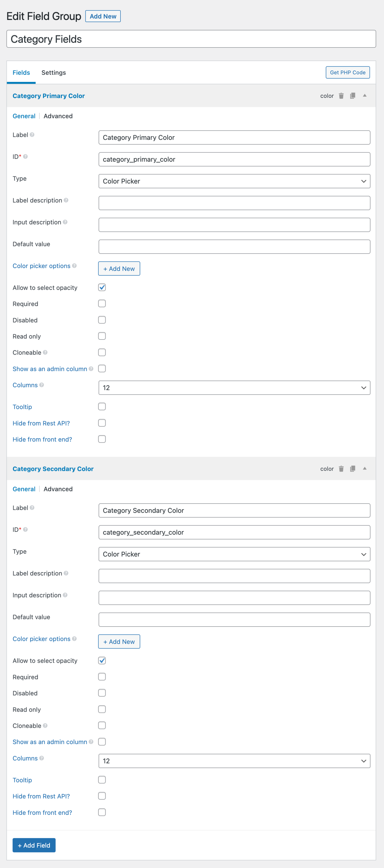The width and height of the screenshot is (384, 868).
Task: Click help icon beside primary Label description
Action: click(x=66, y=200)
